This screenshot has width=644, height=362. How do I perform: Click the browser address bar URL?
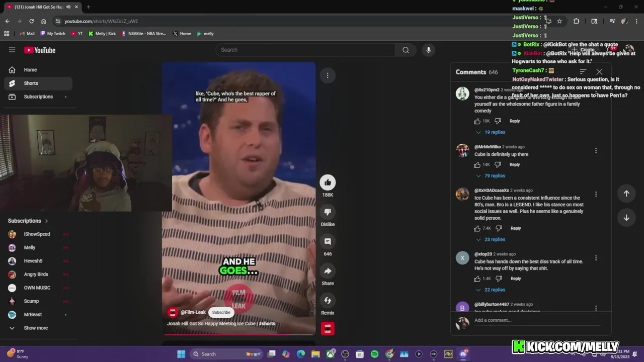click(101, 21)
